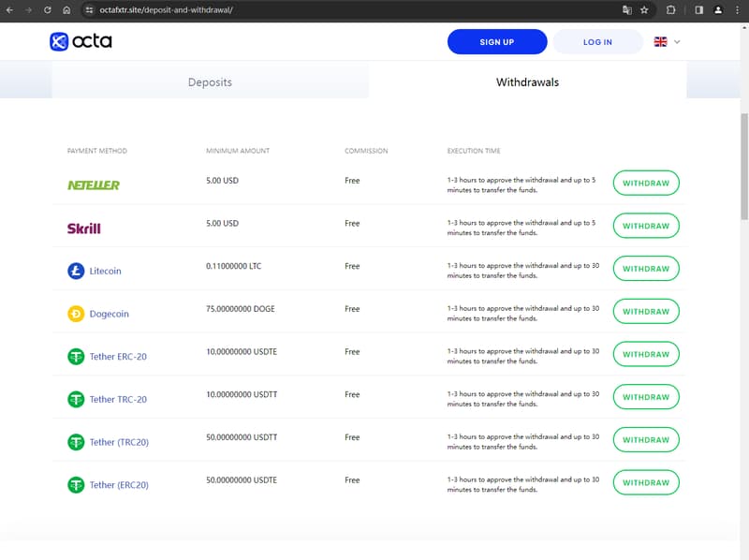Click the 50.00000000 USDTE amount

pos(242,480)
